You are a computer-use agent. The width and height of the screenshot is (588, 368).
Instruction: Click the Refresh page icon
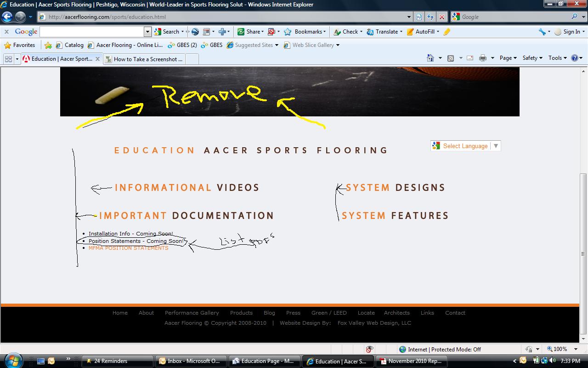click(430, 17)
